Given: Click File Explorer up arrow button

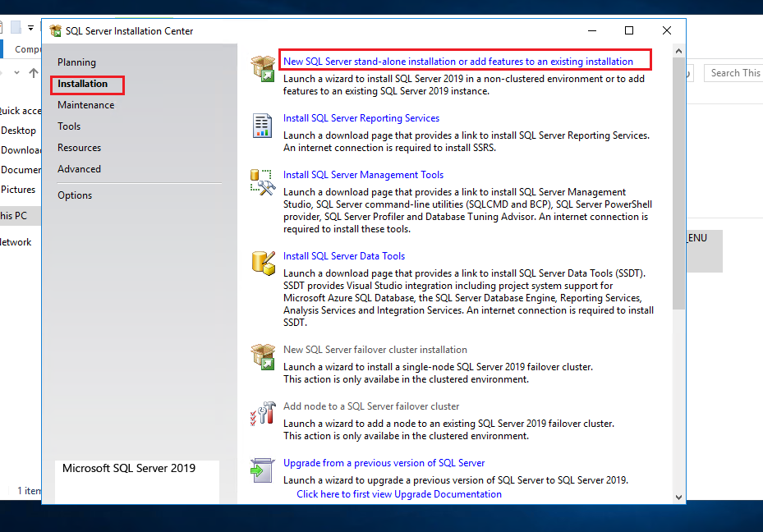Looking at the screenshot, I should click(x=33, y=73).
